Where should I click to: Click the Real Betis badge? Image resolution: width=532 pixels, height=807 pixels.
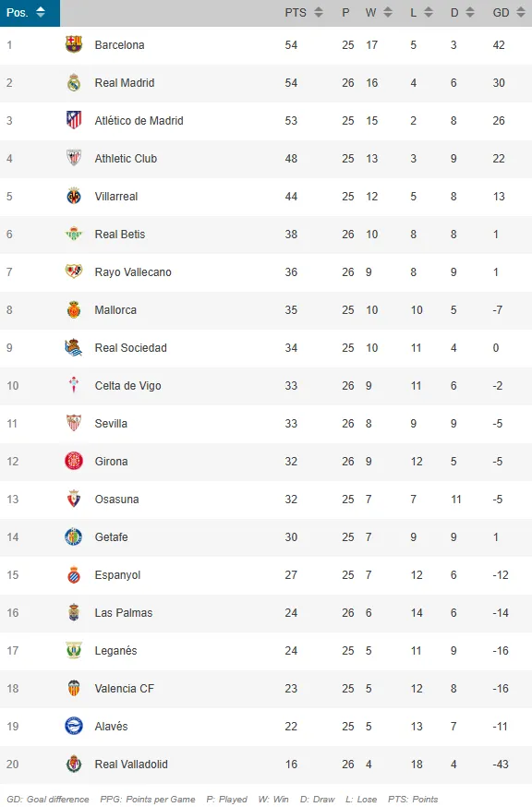click(x=76, y=234)
